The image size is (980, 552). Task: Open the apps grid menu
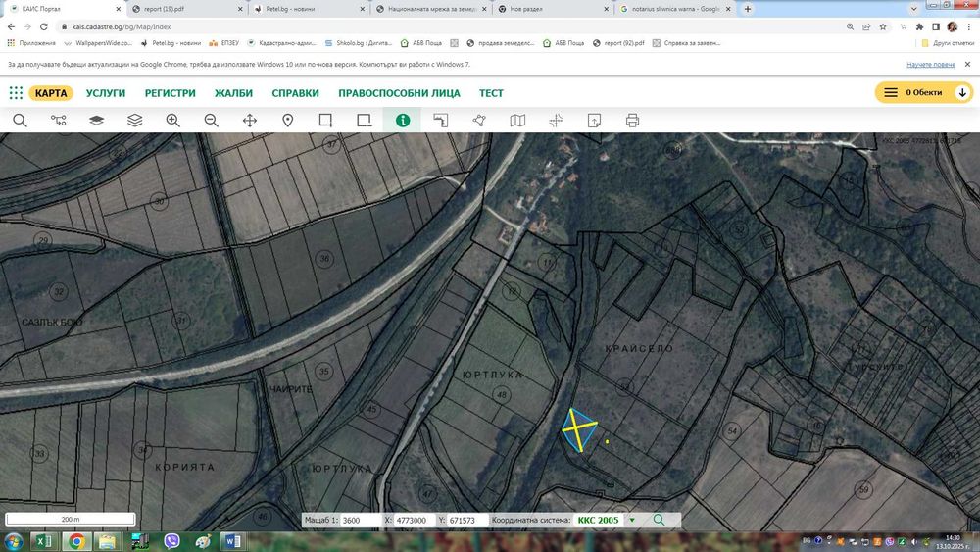16,93
